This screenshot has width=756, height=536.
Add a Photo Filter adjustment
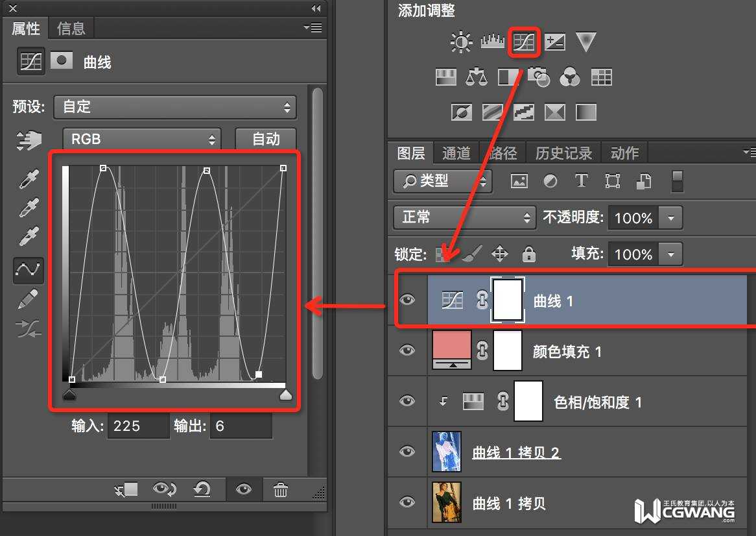[539, 77]
